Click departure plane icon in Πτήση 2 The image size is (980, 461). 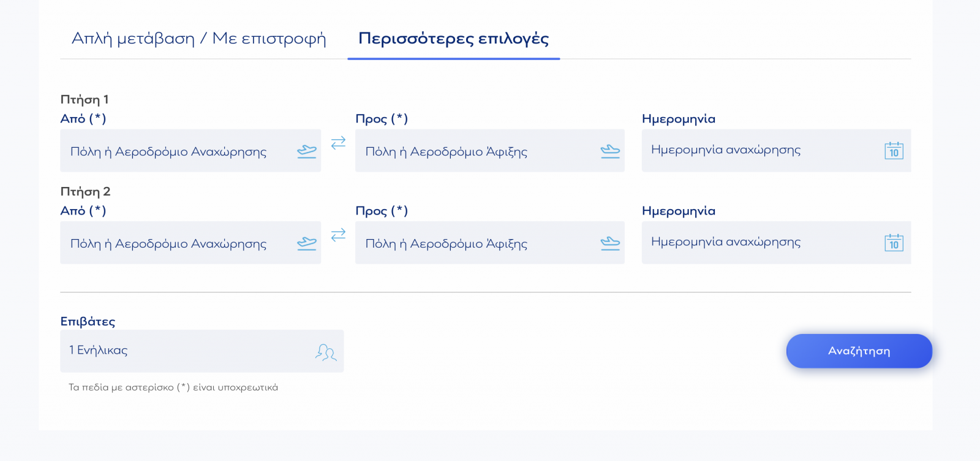click(306, 243)
